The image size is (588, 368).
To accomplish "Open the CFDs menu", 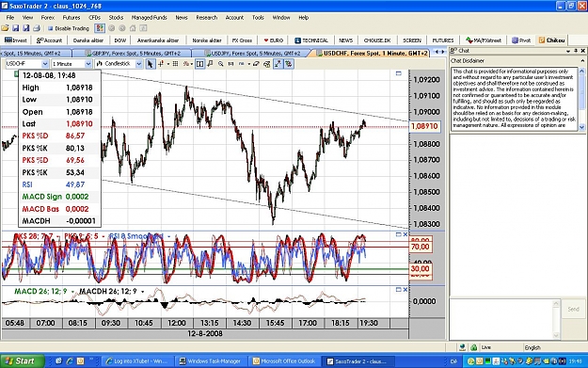I will (94, 17).
